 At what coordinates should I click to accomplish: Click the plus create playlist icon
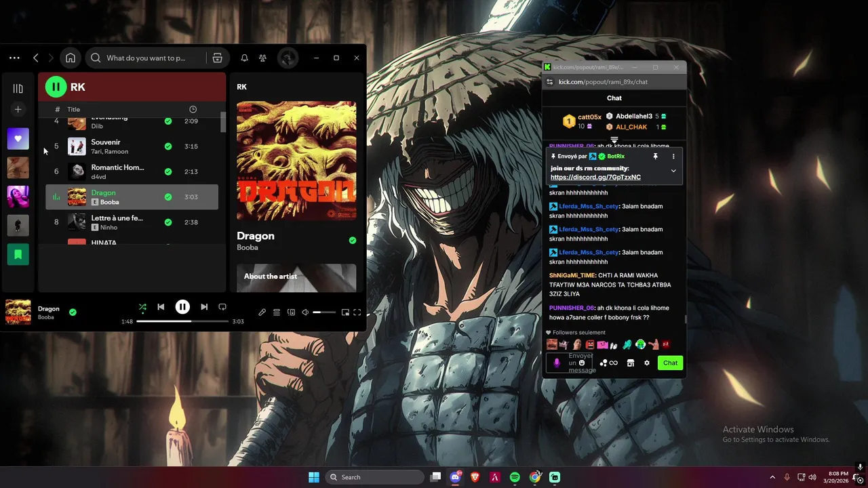click(18, 109)
